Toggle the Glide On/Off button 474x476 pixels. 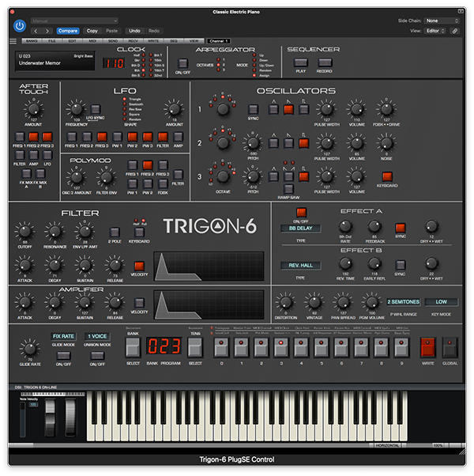pyautogui.click(x=63, y=355)
